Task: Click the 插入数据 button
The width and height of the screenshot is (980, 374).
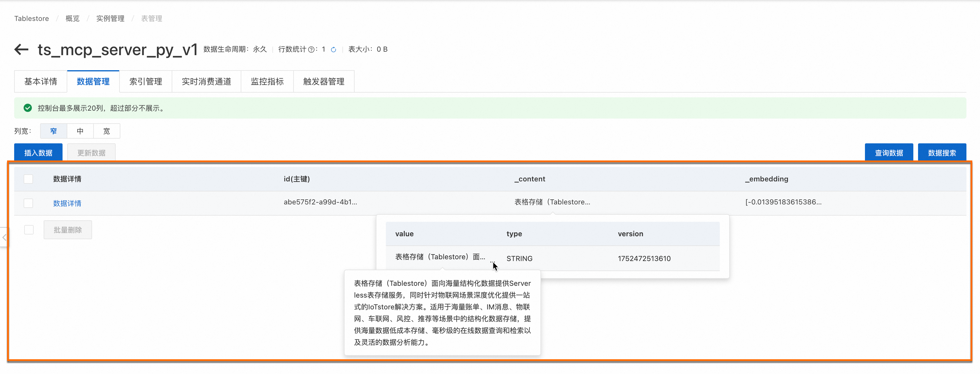Action: pos(38,152)
